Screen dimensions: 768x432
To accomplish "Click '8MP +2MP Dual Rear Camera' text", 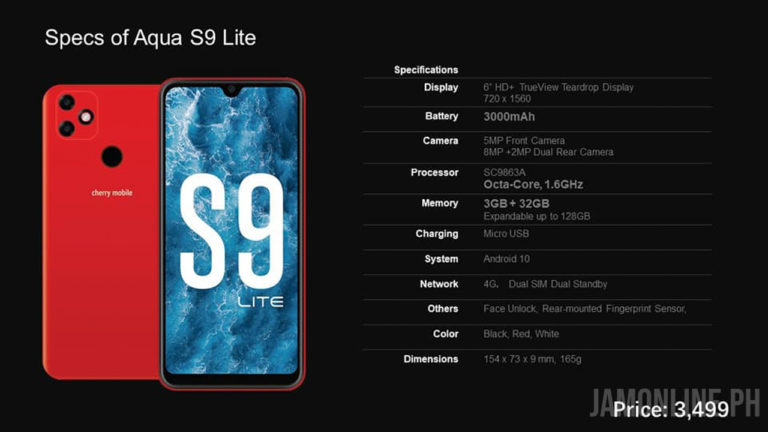I will [x=548, y=152].
